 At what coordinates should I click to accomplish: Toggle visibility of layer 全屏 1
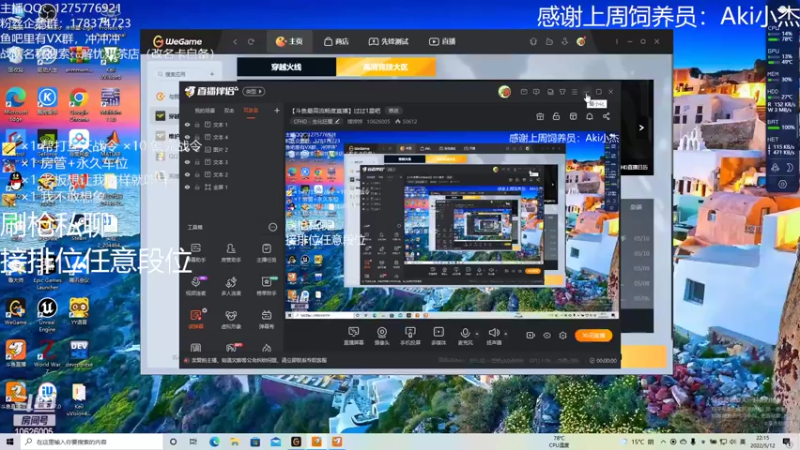pos(188,187)
